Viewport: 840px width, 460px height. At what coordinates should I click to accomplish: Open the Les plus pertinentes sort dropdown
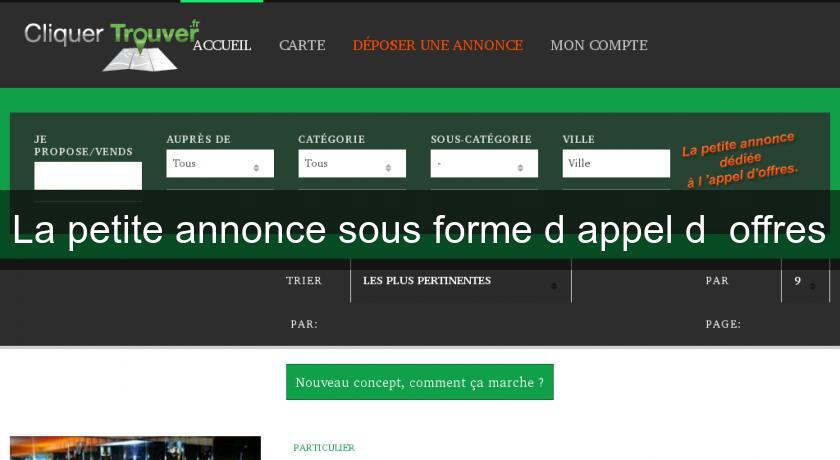[461, 281]
